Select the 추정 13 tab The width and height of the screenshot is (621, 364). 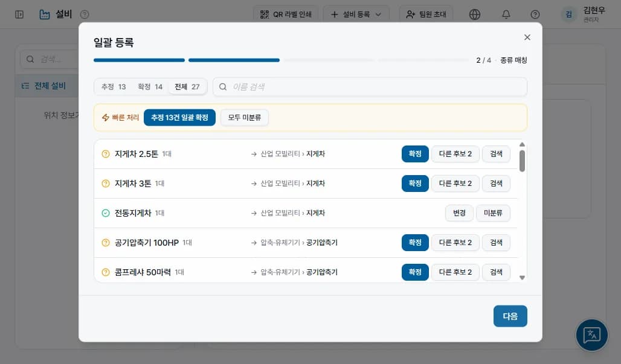(114, 87)
